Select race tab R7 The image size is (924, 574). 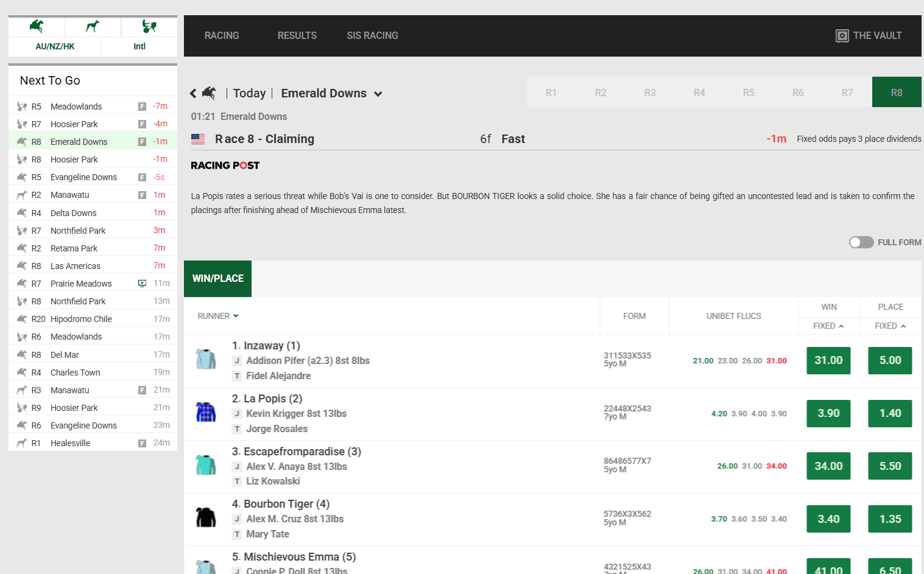tap(847, 93)
